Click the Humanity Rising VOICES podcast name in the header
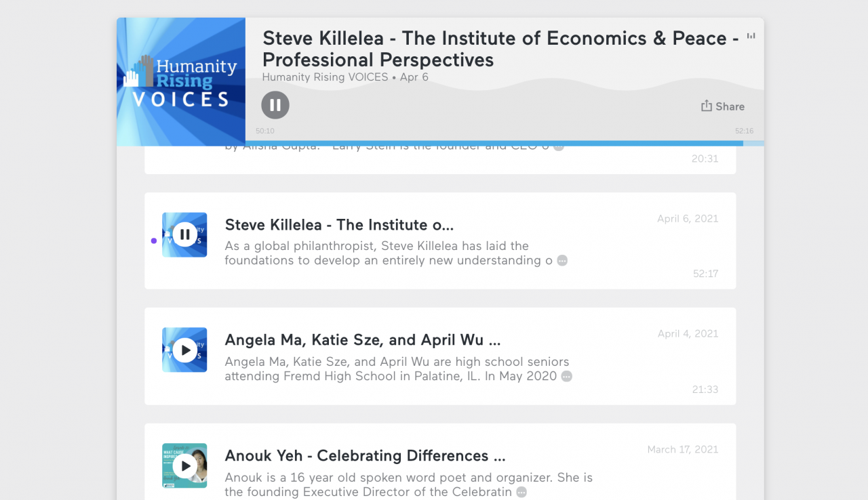 pyautogui.click(x=325, y=77)
